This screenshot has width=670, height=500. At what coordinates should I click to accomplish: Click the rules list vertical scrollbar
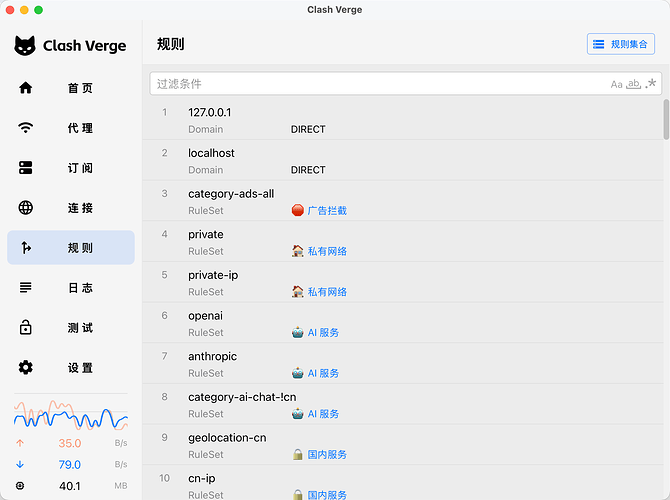[666, 119]
